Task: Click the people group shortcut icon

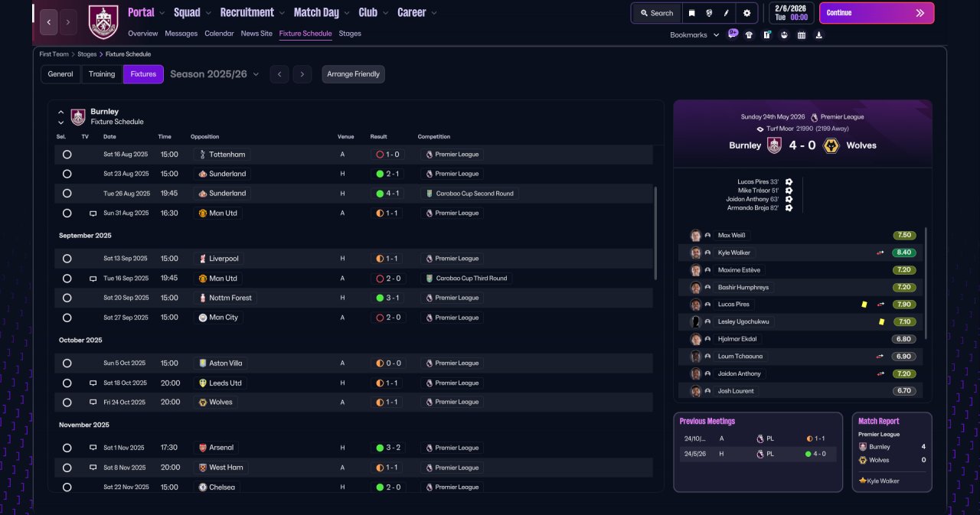Action: 784,34
